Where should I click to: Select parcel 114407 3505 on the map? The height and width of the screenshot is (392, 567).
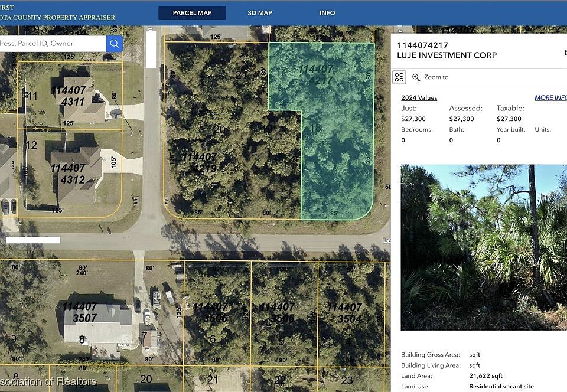[x=278, y=312]
